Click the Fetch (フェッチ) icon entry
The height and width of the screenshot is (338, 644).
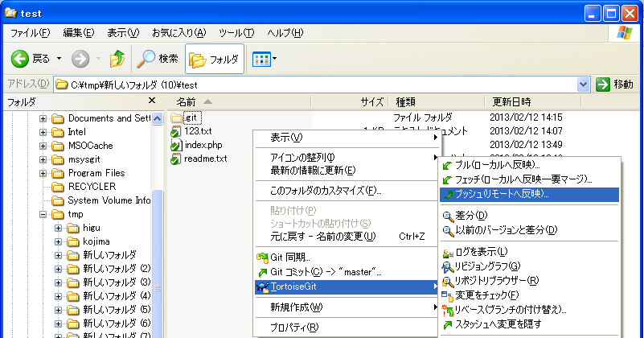[x=448, y=179]
